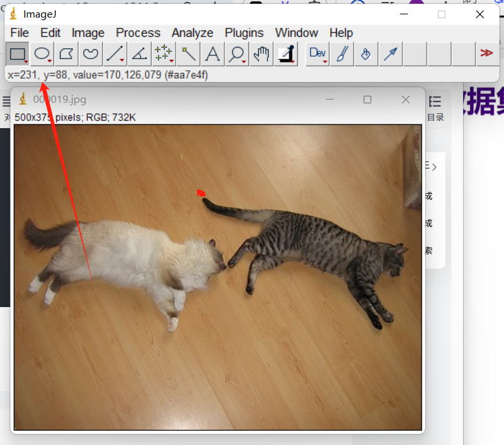This screenshot has width=504, height=445.
Task: Open the File menu
Action: 20,33
